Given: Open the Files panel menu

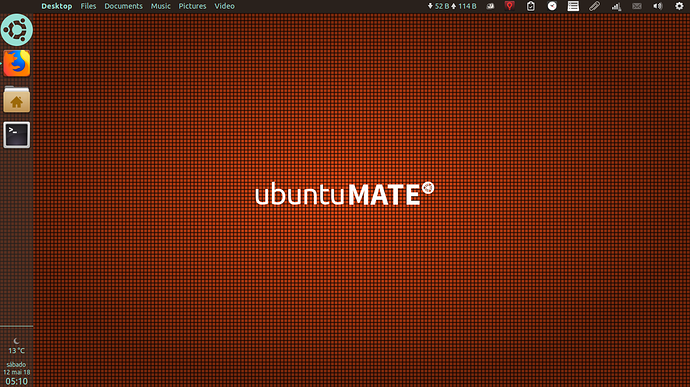Looking at the screenshot, I should pos(88,6).
